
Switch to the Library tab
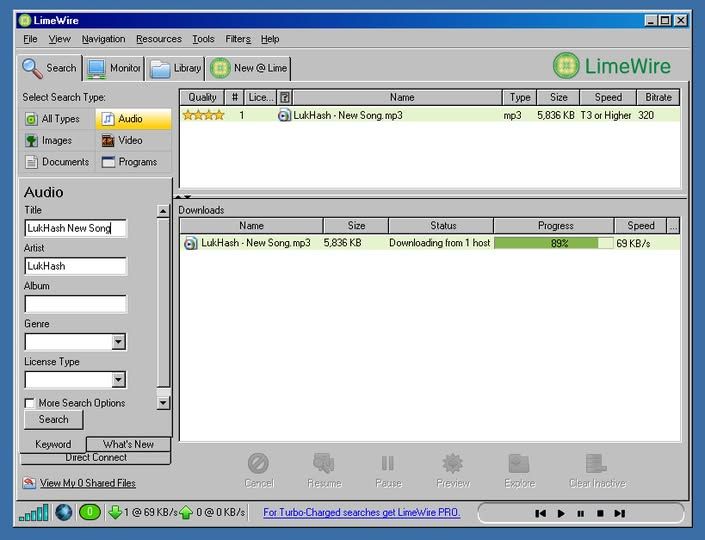[x=175, y=68]
